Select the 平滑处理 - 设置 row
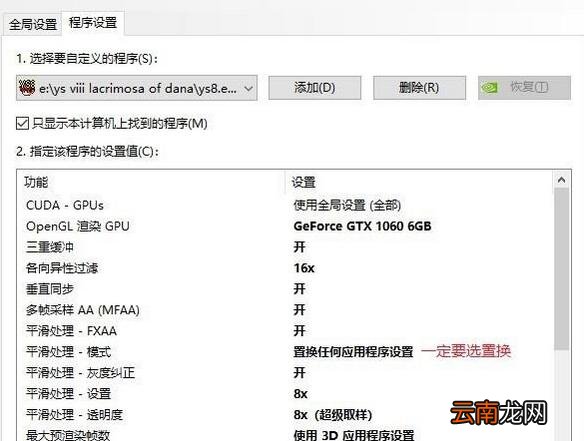 tap(285, 393)
